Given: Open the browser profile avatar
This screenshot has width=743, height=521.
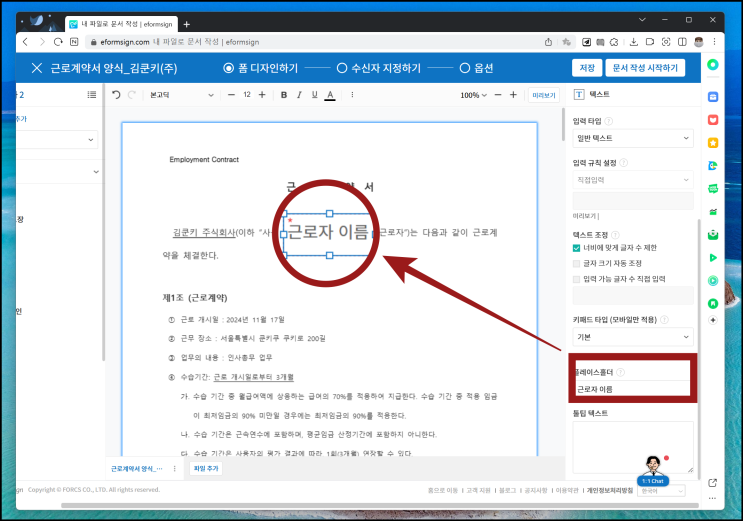Looking at the screenshot, I should point(698,42).
